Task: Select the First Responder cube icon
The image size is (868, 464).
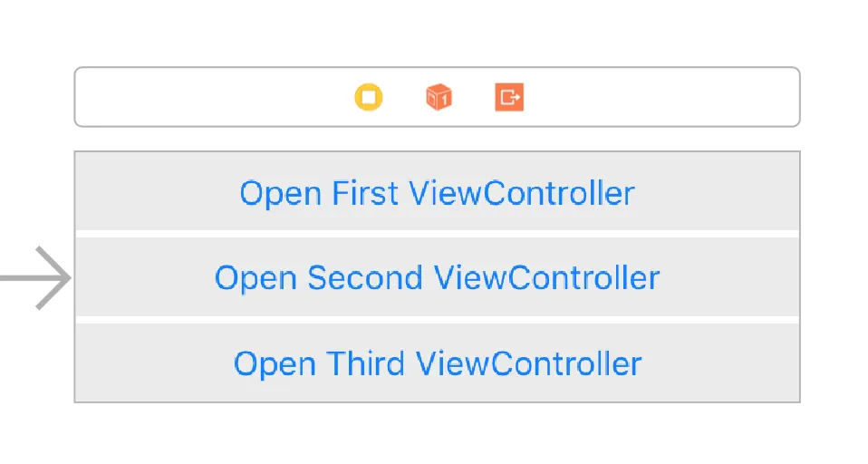Action: tap(439, 97)
